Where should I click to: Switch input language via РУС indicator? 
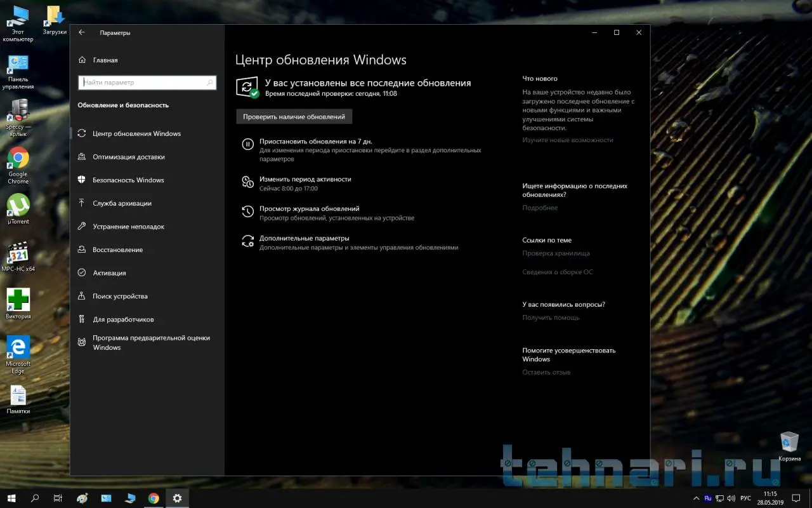click(x=746, y=498)
